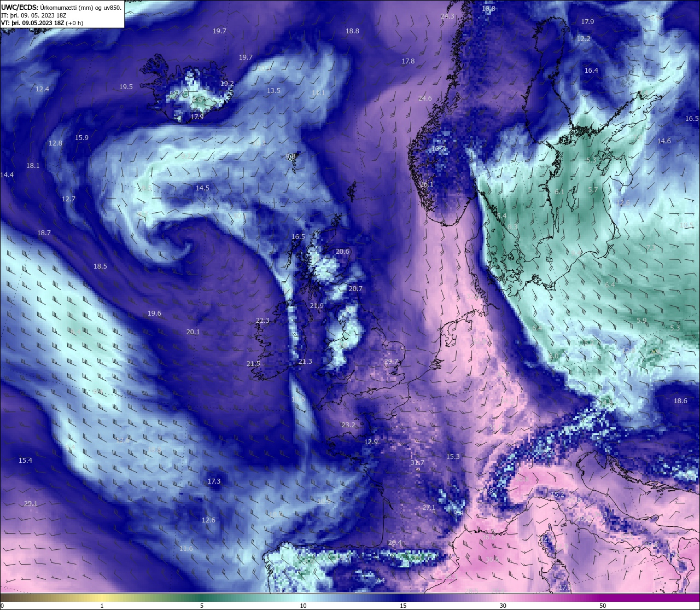Click the 17.8 value on the map
The width and height of the screenshot is (700, 610).
pyautogui.click(x=408, y=61)
